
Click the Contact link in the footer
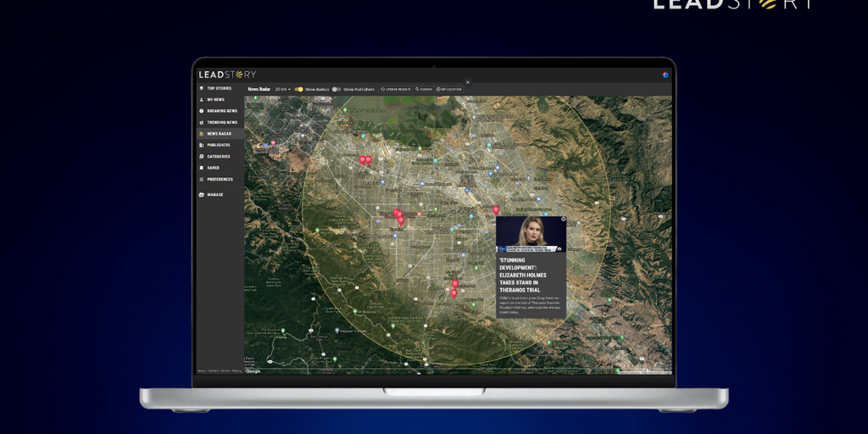(213, 371)
